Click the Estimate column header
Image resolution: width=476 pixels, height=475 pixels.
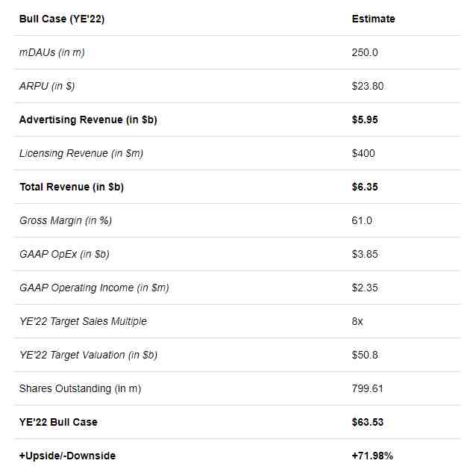[x=373, y=19]
